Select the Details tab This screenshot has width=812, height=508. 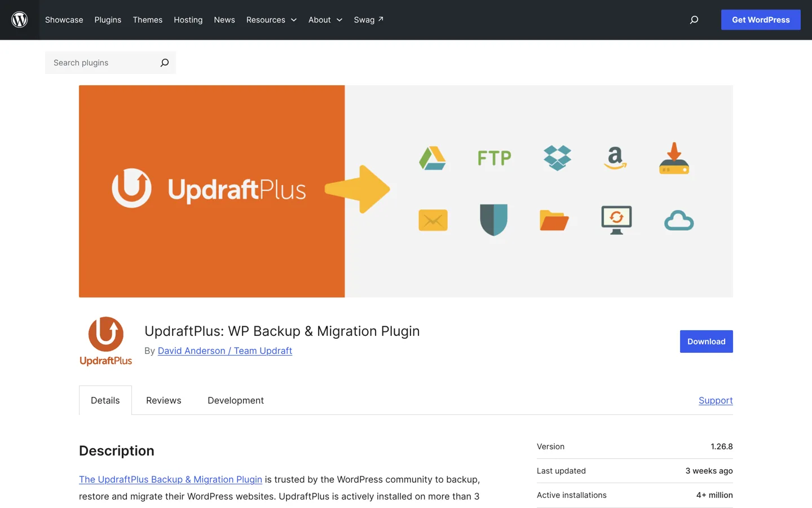[x=105, y=400]
